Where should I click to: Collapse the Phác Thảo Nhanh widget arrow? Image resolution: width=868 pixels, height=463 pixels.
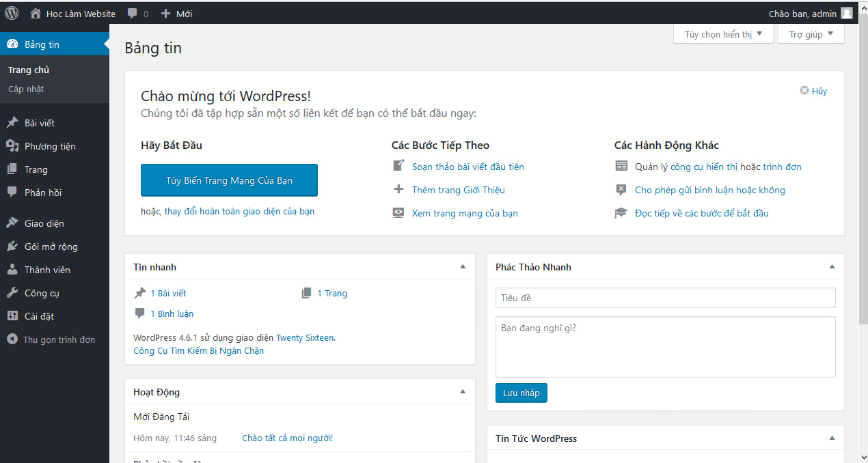click(x=832, y=267)
